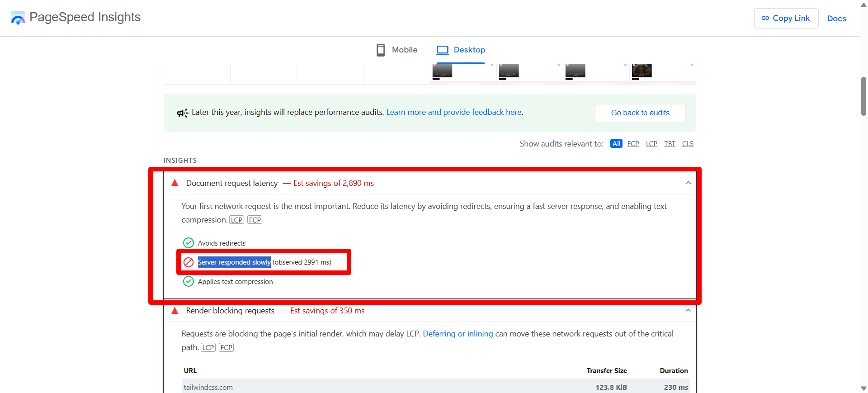Filter audits by FCP

633,144
